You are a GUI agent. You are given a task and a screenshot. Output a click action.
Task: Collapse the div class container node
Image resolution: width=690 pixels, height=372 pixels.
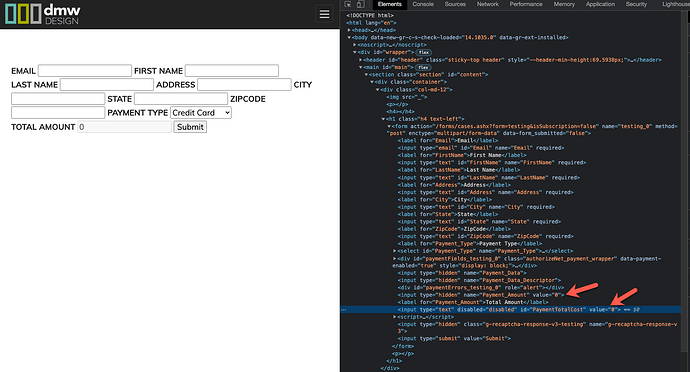click(372, 82)
